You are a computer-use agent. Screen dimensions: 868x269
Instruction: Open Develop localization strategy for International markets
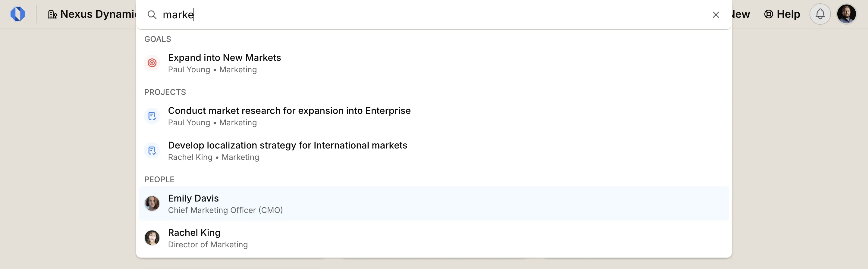[288, 145]
